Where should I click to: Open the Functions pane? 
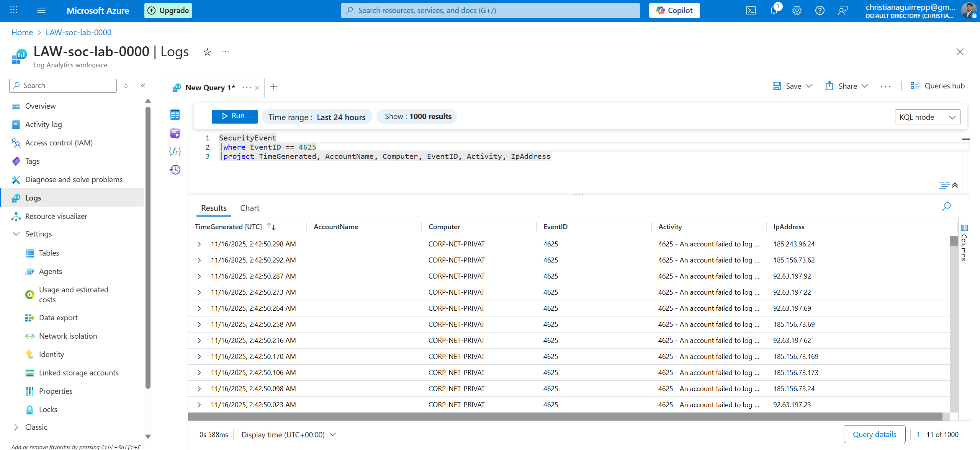175,152
